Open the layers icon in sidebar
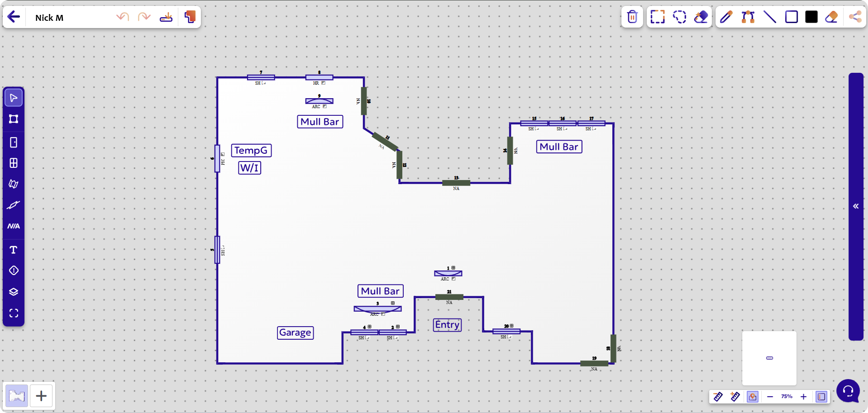The height and width of the screenshot is (413, 868). 14,292
